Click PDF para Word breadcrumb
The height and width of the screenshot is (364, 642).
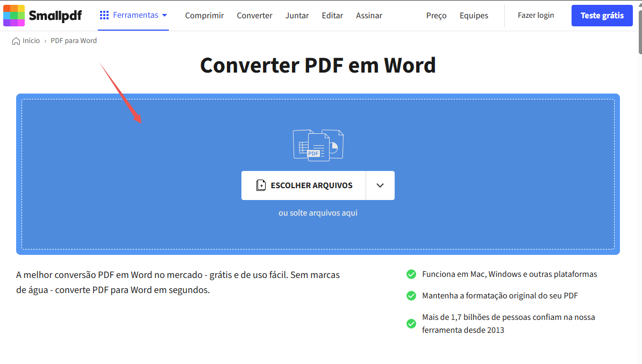pos(74,40)
